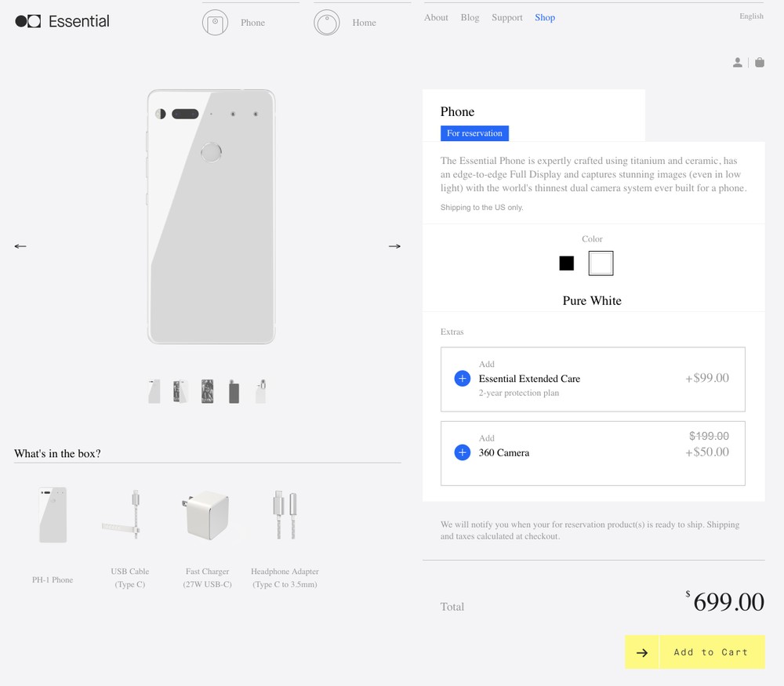Viewport: 784px width, 686px height.
Task: Click the Color section label
Action: coord(592,239)
